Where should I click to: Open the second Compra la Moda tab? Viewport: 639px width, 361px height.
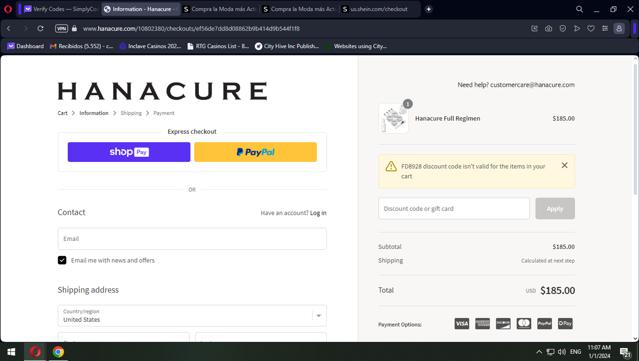tap(299, 9)
